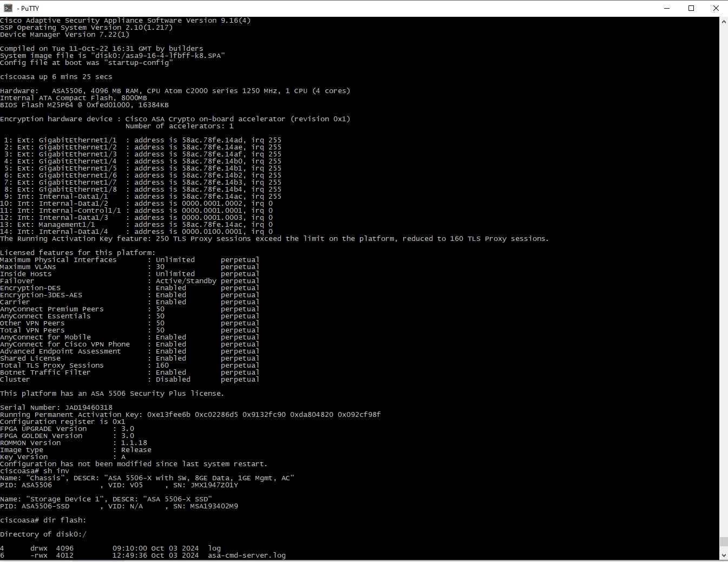Click the "Hardware: ASA5506, 4096 MB RAM" line
This screenshot has width=728, height=562.
click(175, 91)
